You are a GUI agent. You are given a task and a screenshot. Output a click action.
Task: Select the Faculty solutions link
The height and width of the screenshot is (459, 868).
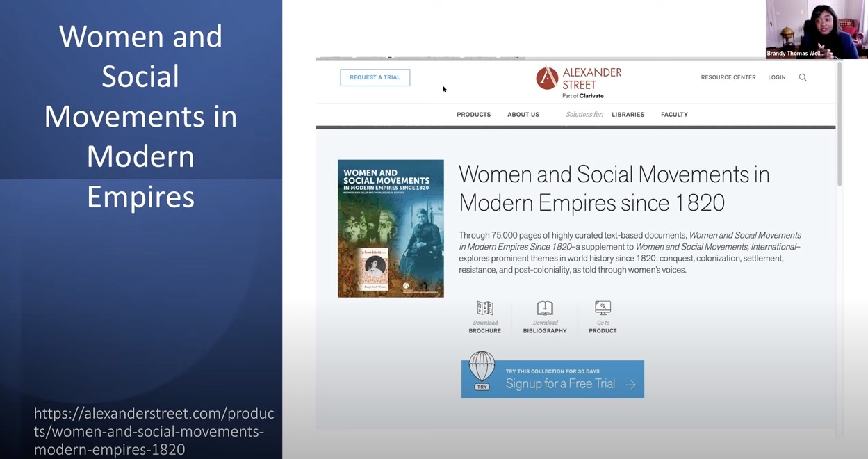click(674, 115)
